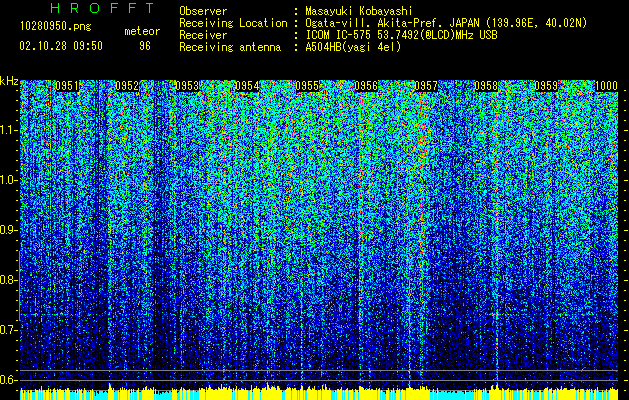Viewport: 629px width, 400px height.
Task: Click the 0.8 frequency axis label
Action: point(9,280)
